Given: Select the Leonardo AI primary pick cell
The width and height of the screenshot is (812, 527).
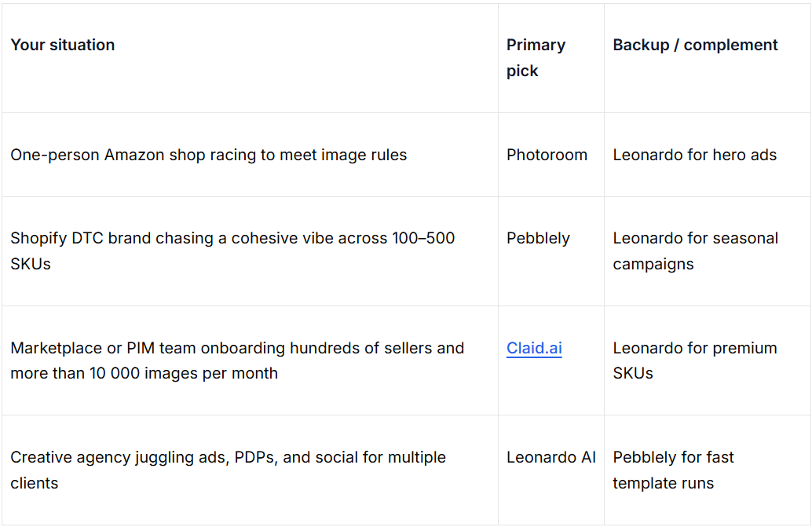Looking at the screenshot, I should (550, 457).
